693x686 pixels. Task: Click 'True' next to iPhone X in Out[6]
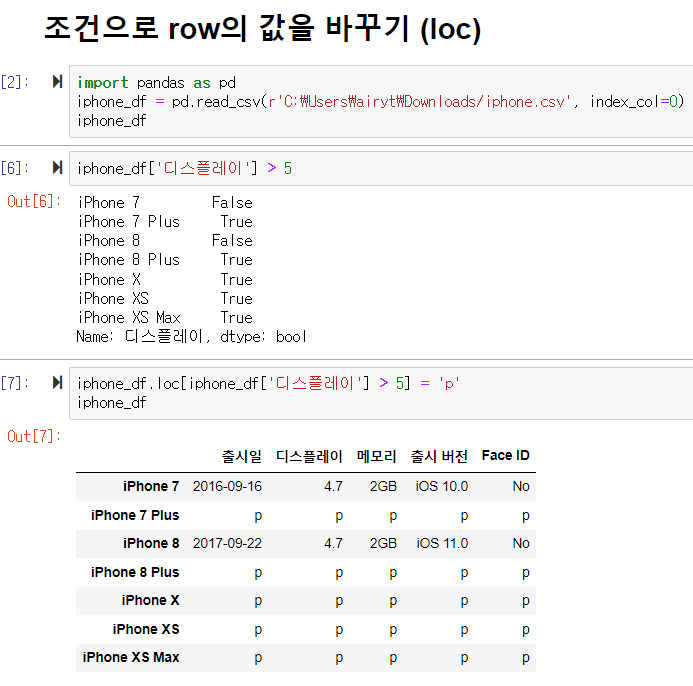coord(236,280)
